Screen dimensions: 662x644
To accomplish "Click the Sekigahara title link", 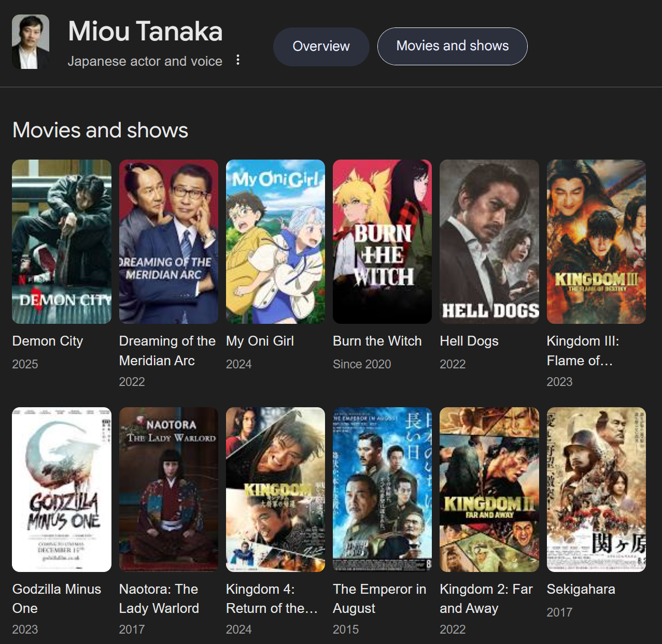I will click(581, 589).
